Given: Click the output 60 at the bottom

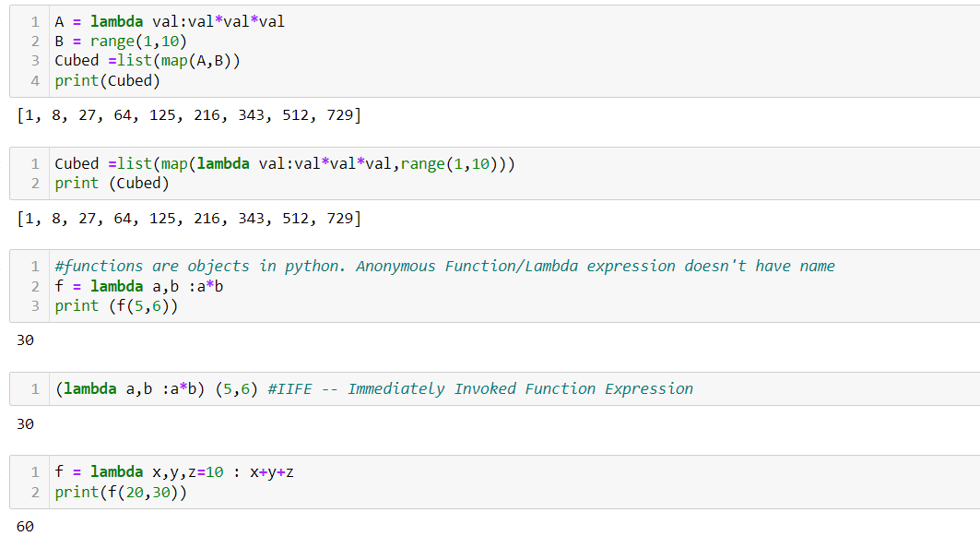Looking at the screenshot, I should click(25, 527).
